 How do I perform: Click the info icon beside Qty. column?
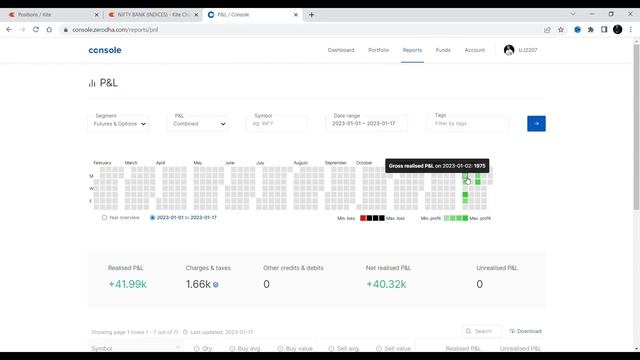click(196, 349)
